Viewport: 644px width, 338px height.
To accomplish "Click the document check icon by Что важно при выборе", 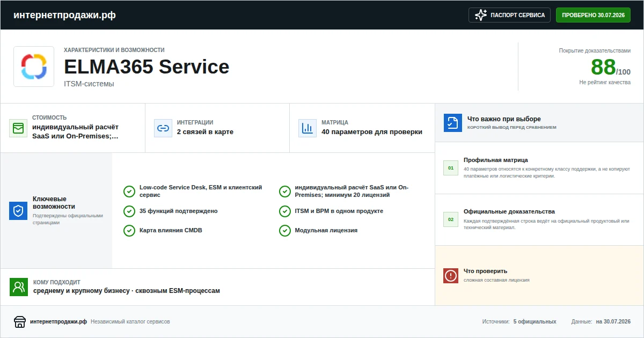I will tap(453, 123).
